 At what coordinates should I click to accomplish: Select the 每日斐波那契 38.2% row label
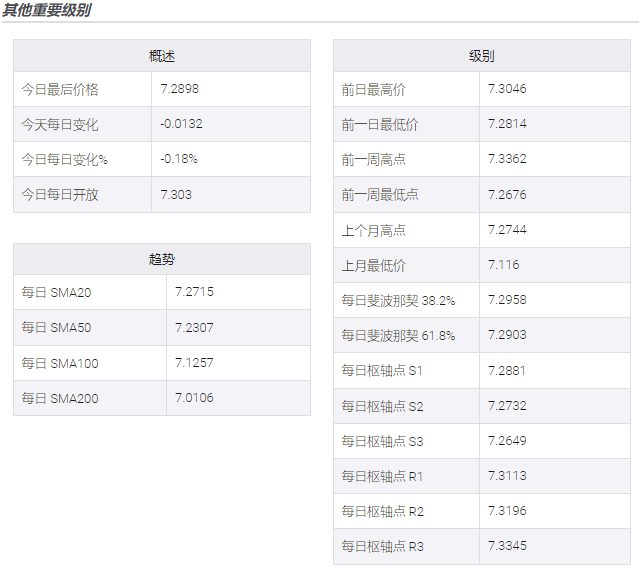tap(398, 300)
